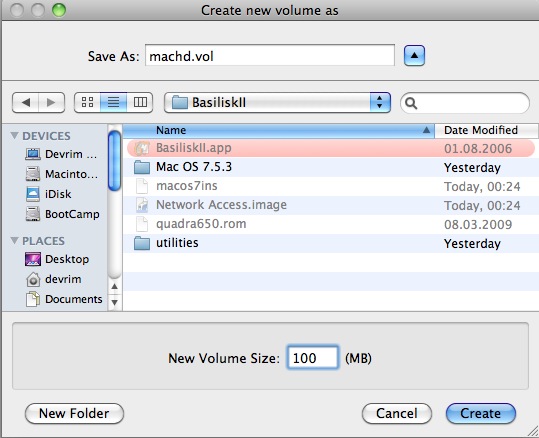Click the New Folder button

(74, 413)
